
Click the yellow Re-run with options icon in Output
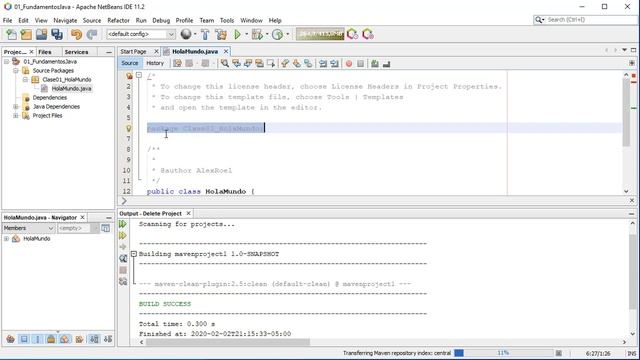coord(123,236)
